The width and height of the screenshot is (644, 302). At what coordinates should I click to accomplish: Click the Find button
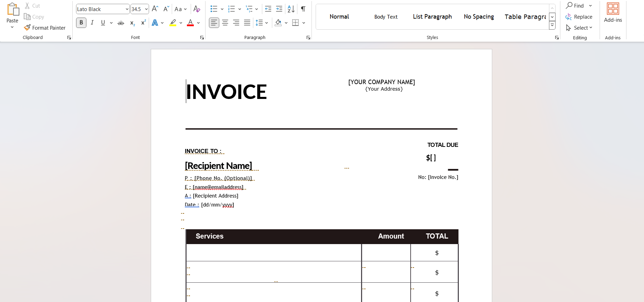pos(575,6)
